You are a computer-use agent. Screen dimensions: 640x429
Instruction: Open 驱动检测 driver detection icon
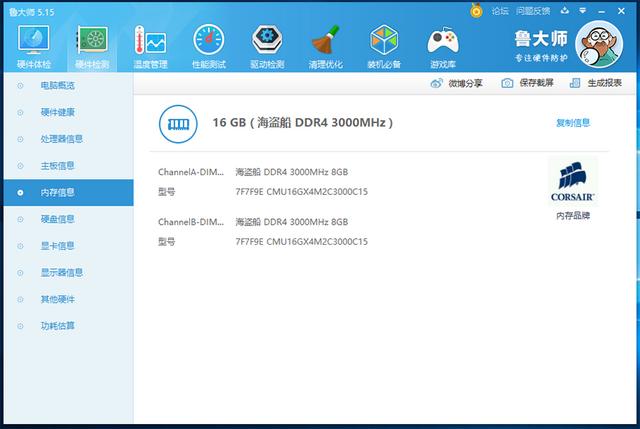click(x=267, y=45)
